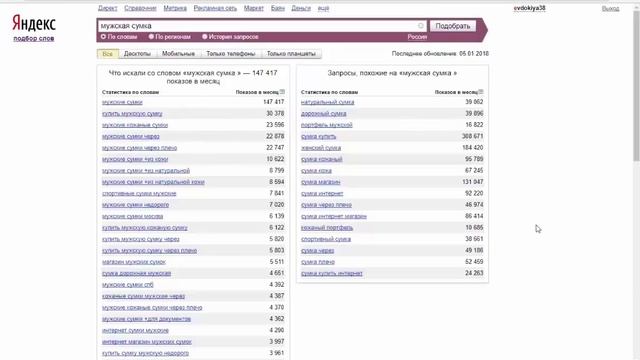Image resolution: width=640 pixels, height=360 pixels.
Task: Open similar query 'сумка купить интернет'
Action: [x=331, y=273]
